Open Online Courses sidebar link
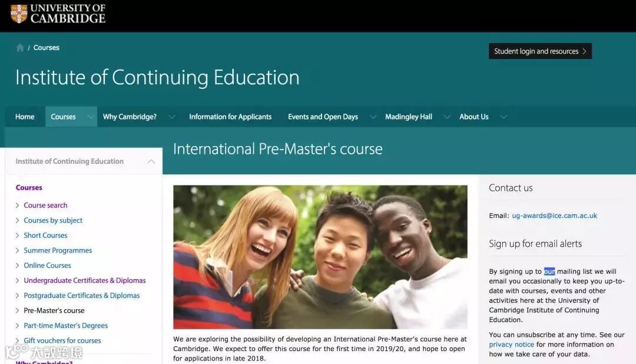Screen dimensions: 636x364 47,266
